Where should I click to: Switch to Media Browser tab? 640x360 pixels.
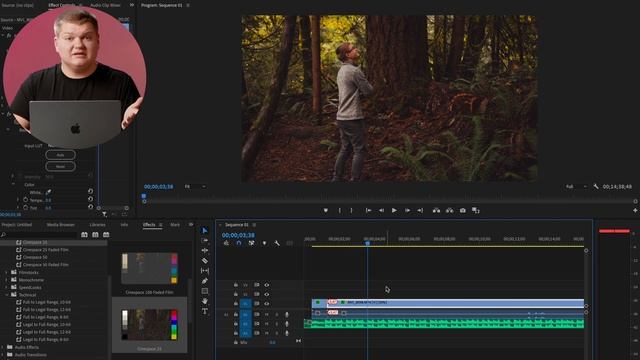click(x=60, y=225)
